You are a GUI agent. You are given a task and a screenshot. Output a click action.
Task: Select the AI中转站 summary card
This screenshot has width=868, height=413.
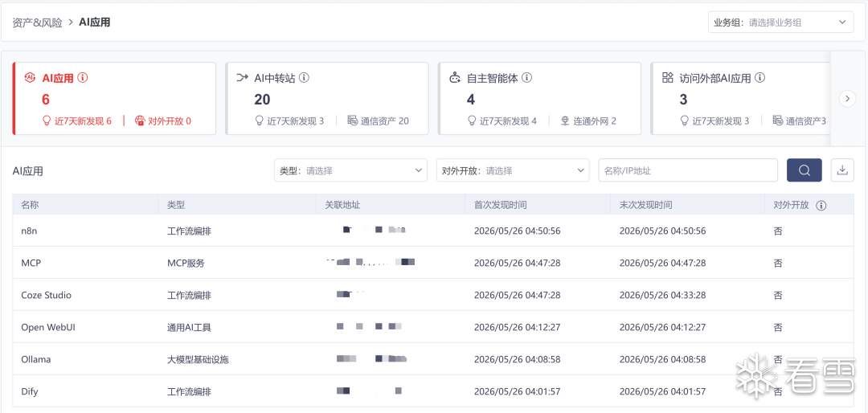coord(326,99)
